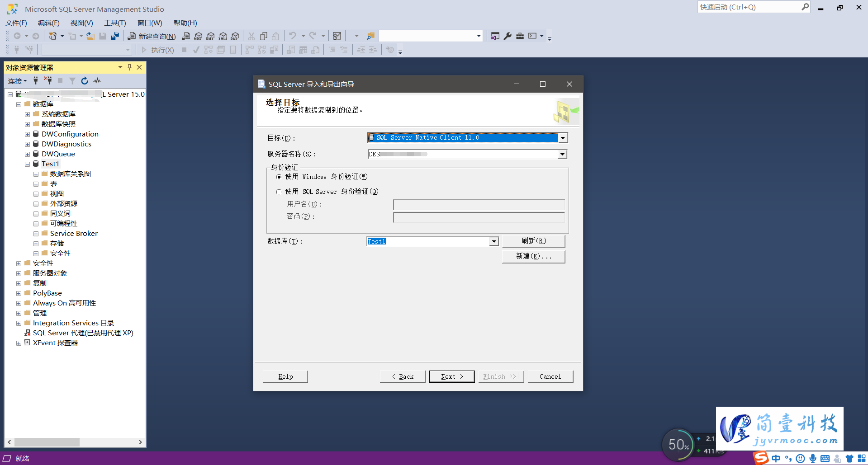Click the Find in Files icon
The height and width of the screenshot is (465, 868).
click(370, 36)
